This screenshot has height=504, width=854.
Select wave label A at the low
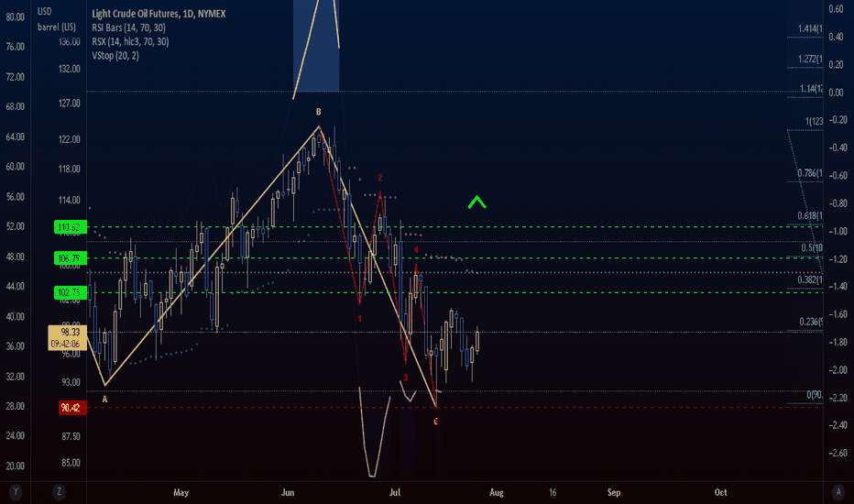coord(104,400)
